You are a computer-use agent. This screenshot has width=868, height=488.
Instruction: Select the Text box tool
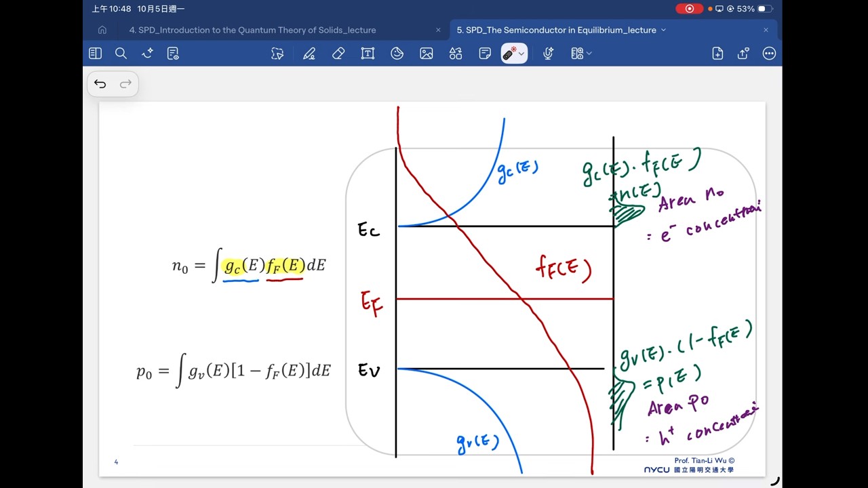pos(368,54)
